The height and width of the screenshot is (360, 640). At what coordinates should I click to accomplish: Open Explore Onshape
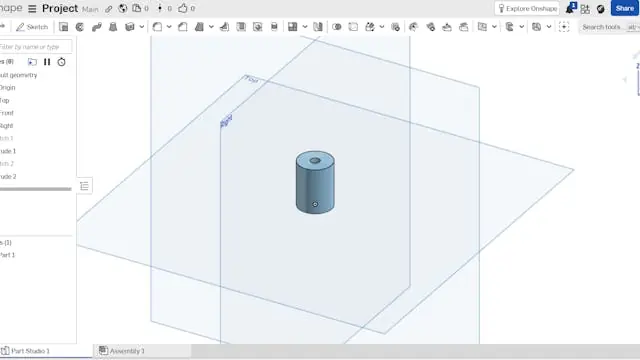[x=527, y=9]
